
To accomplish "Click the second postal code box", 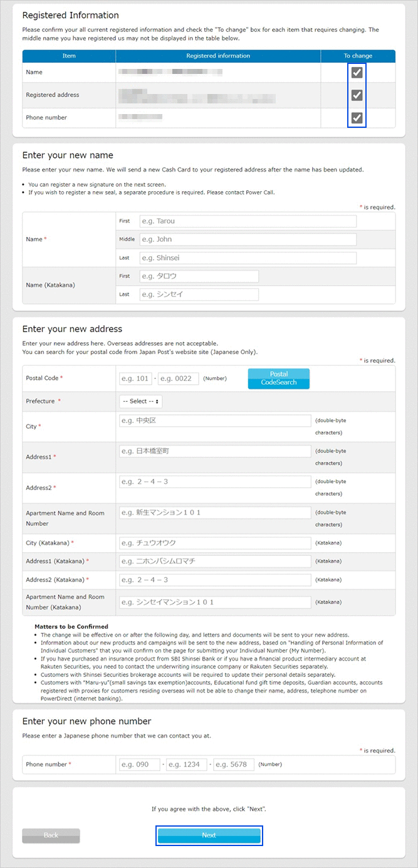I will tap(179, 379).
